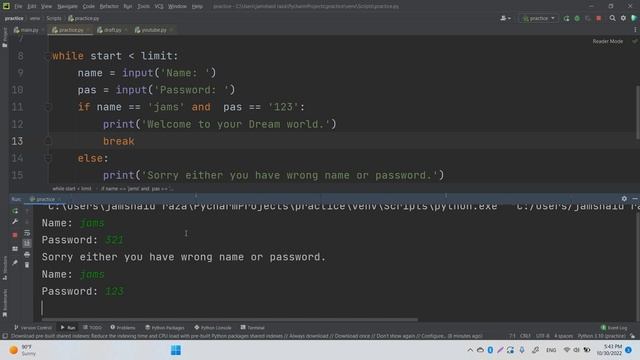Toggle scroll-to-end icon in Run console
Viewport: 640px width, 360px height.
point(27,243)
